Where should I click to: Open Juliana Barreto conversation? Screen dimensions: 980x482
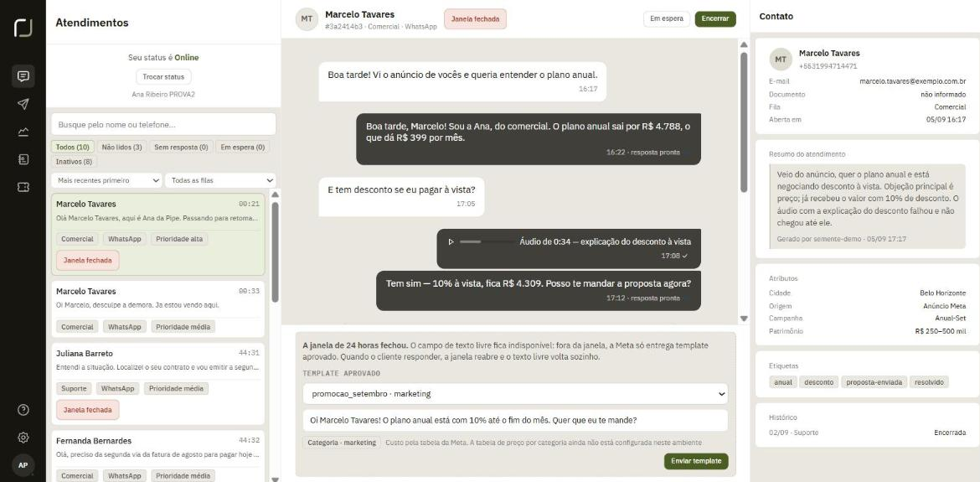tap(157, 383)
